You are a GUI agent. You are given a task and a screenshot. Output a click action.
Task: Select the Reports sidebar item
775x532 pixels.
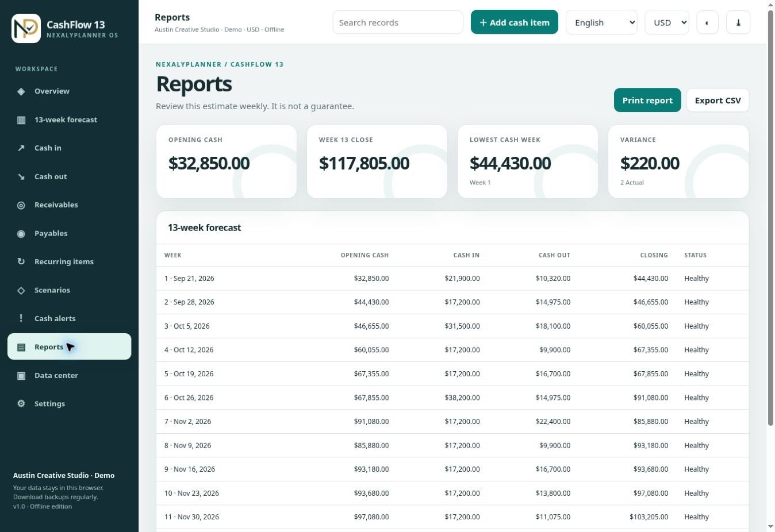[x=69, y=346]
